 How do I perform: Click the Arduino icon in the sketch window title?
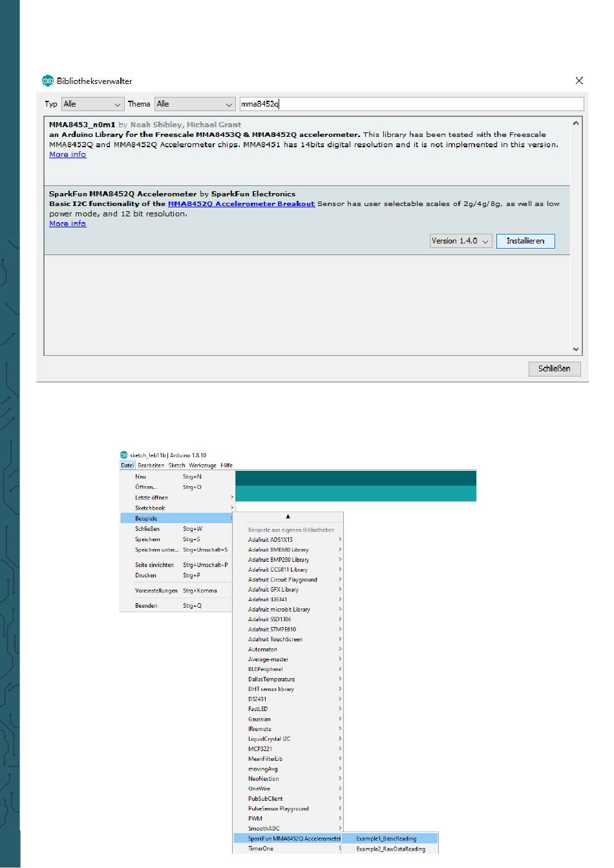tap(124, 455)
